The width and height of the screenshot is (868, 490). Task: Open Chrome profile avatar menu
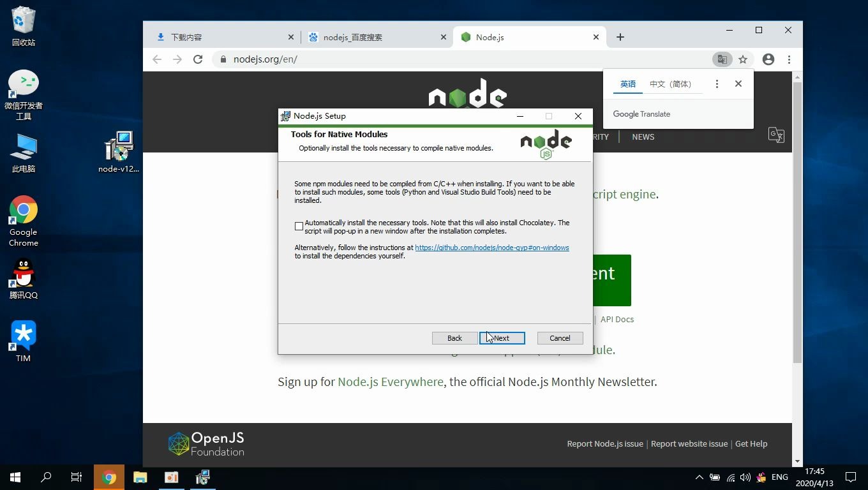tap(768, 59)
